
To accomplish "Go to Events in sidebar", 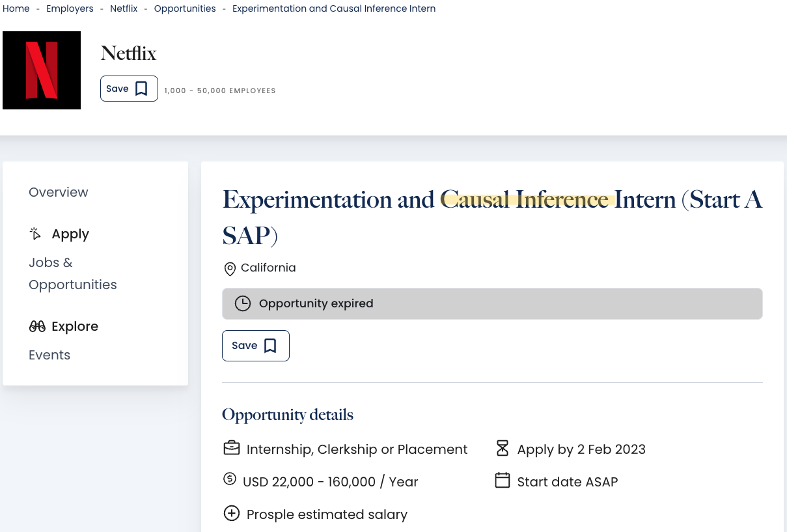I will point(49,355).
